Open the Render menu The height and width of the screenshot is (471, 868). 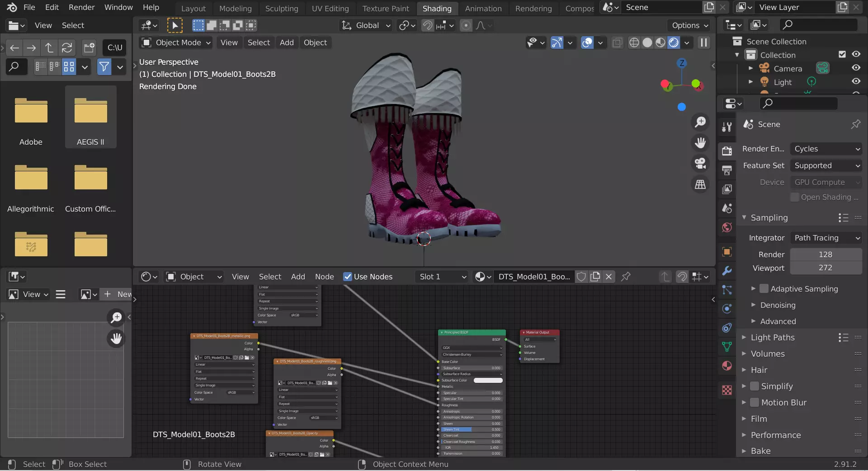(81, 7)
